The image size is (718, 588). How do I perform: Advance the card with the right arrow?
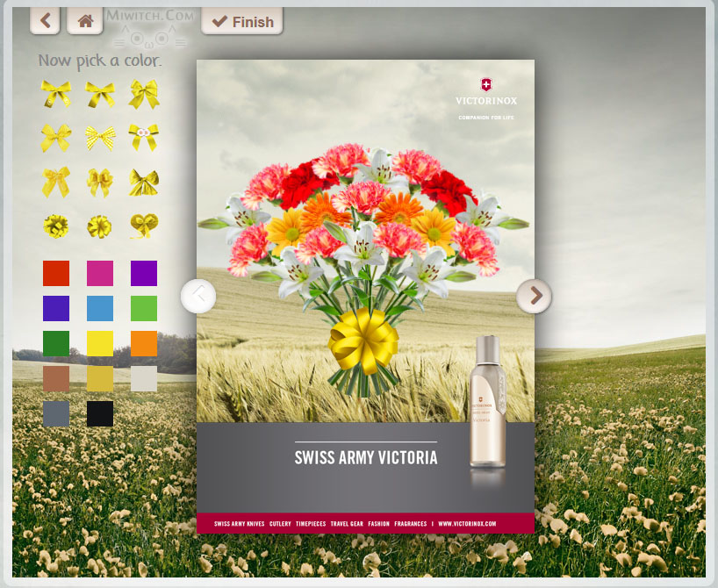[x=533, y=297]
